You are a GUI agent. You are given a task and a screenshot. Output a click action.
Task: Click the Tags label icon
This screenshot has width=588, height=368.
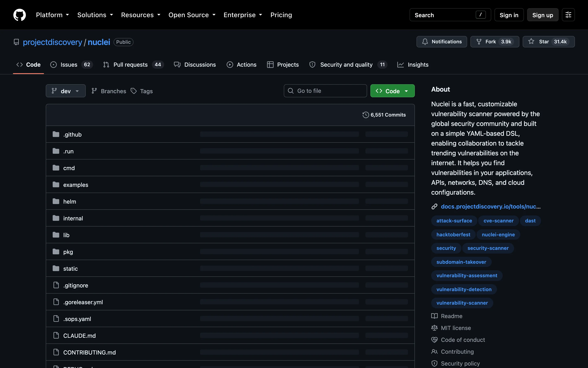tap(134, 91)
